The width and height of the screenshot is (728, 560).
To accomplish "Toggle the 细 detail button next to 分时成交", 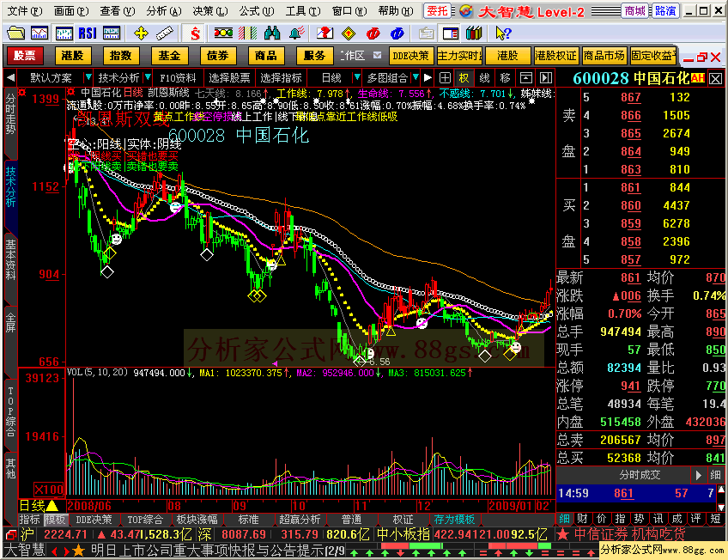I will click(x=715, y=475).
